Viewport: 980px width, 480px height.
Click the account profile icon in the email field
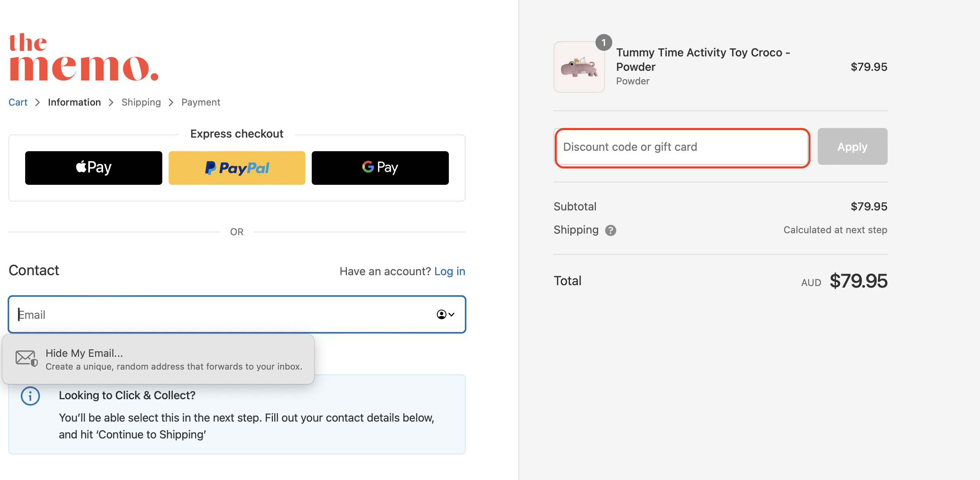pyautogui.click(x=441, y=315)
